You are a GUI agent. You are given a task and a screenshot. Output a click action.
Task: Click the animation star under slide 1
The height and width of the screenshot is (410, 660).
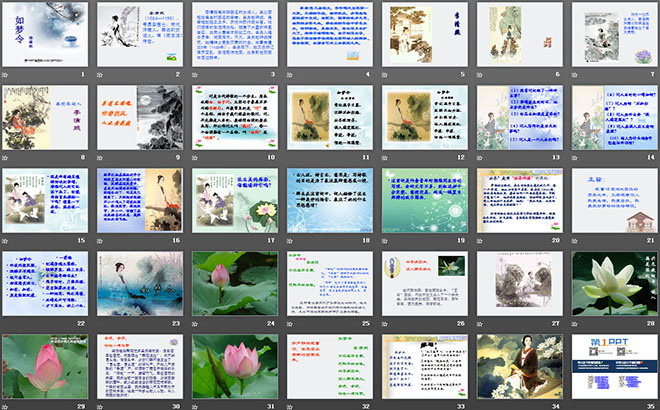coord(5,75)
